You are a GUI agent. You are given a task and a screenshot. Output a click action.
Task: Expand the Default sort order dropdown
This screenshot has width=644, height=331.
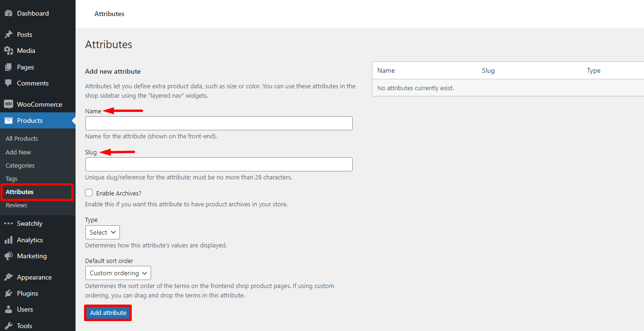[x=118, y=273]
